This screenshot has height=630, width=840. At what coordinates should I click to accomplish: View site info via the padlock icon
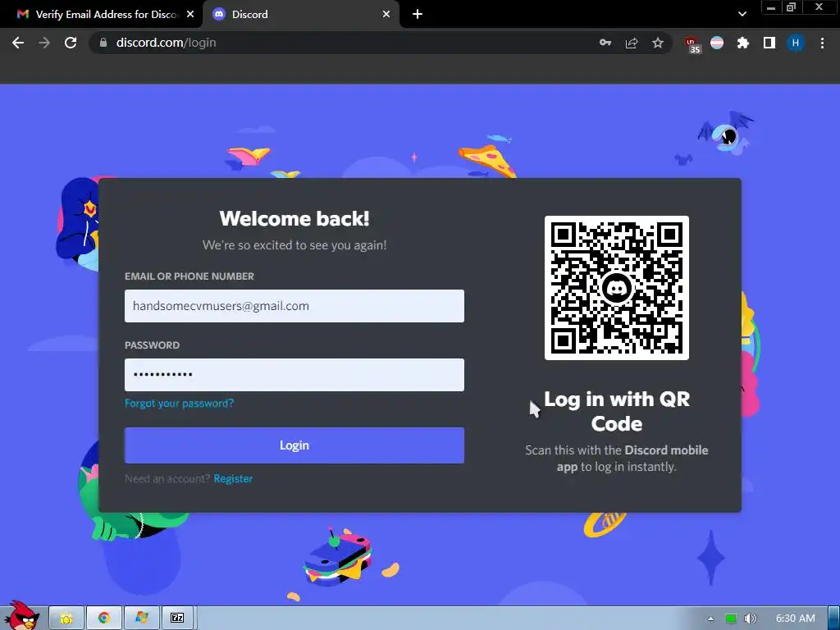pos(103,43)
